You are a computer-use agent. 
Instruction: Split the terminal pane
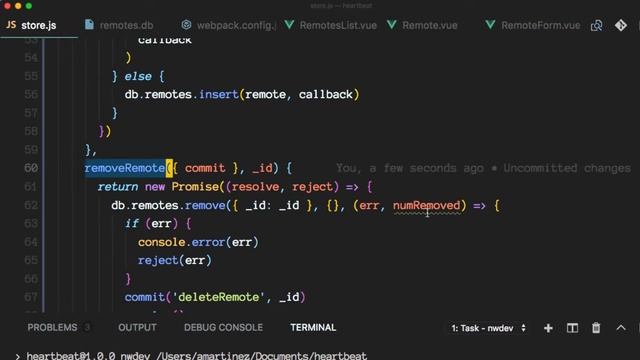(572, 328)
